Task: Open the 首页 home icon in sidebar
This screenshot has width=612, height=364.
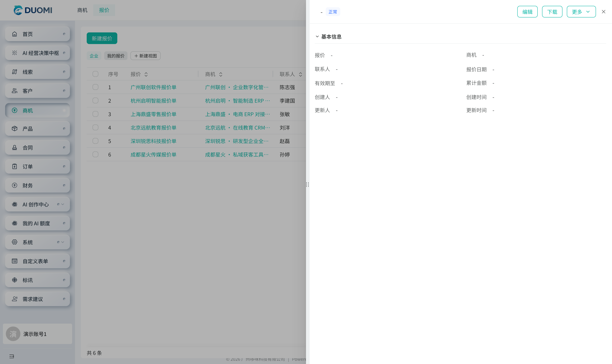Action: point(15,34)
